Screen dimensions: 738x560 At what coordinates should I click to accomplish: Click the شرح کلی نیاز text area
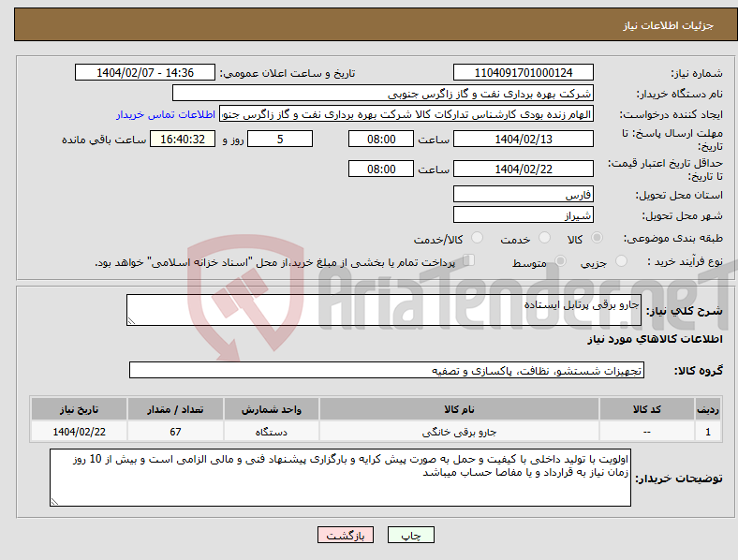click(x=384, y=310)
